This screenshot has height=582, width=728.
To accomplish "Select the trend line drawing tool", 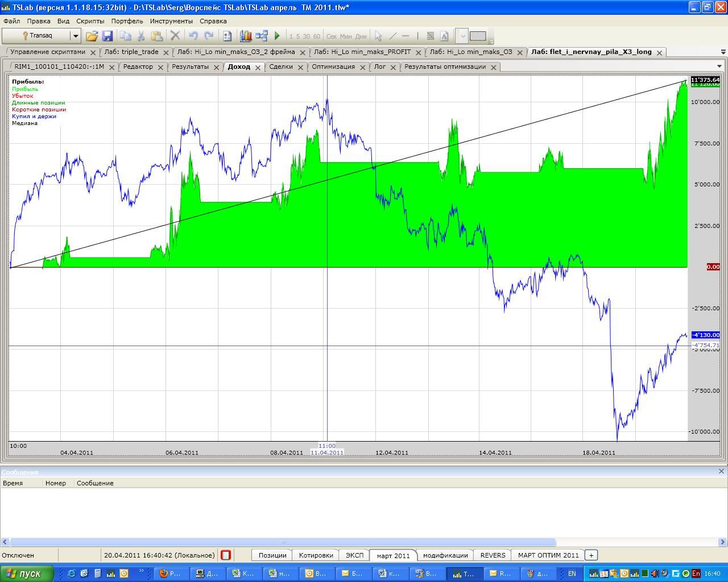I will [x=392, y=36].
